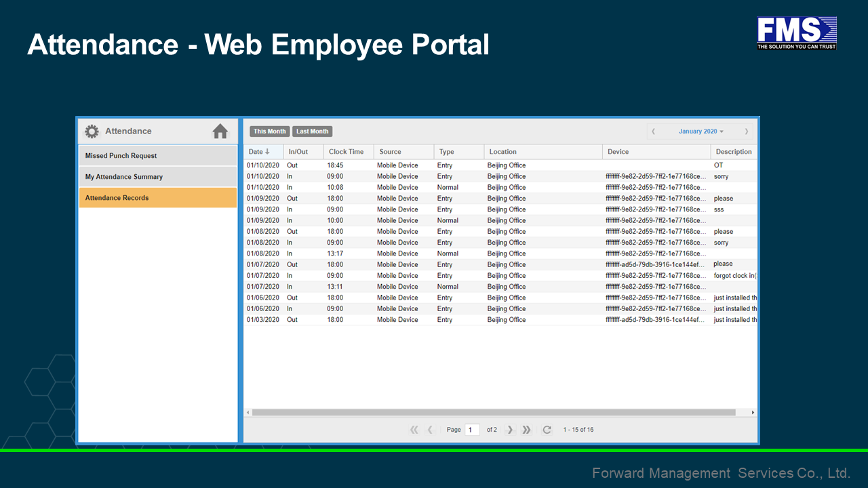Click Mobile Device in the 01/03/2020 row
The height and width of the screenshot is (488, 868).
[397, 320]
